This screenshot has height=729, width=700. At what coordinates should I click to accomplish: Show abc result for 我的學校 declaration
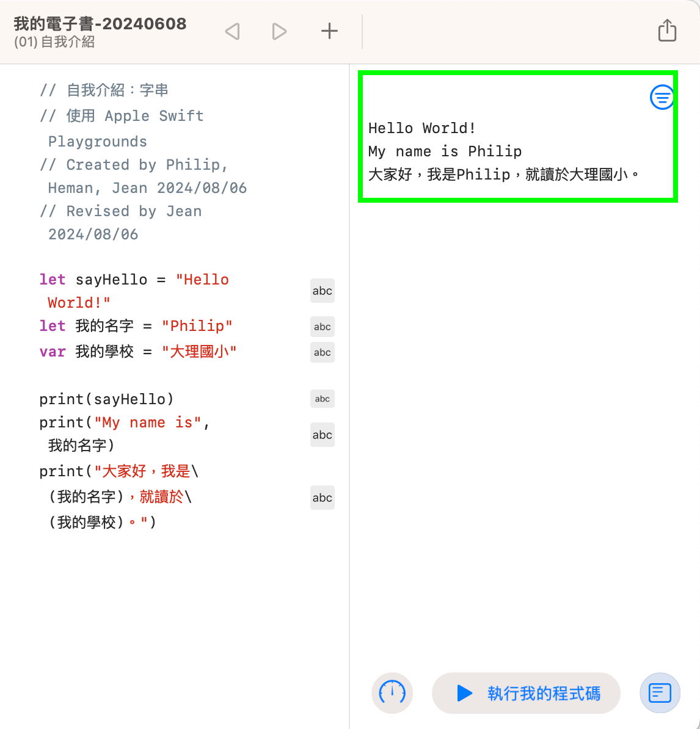(x=322, y=352)
